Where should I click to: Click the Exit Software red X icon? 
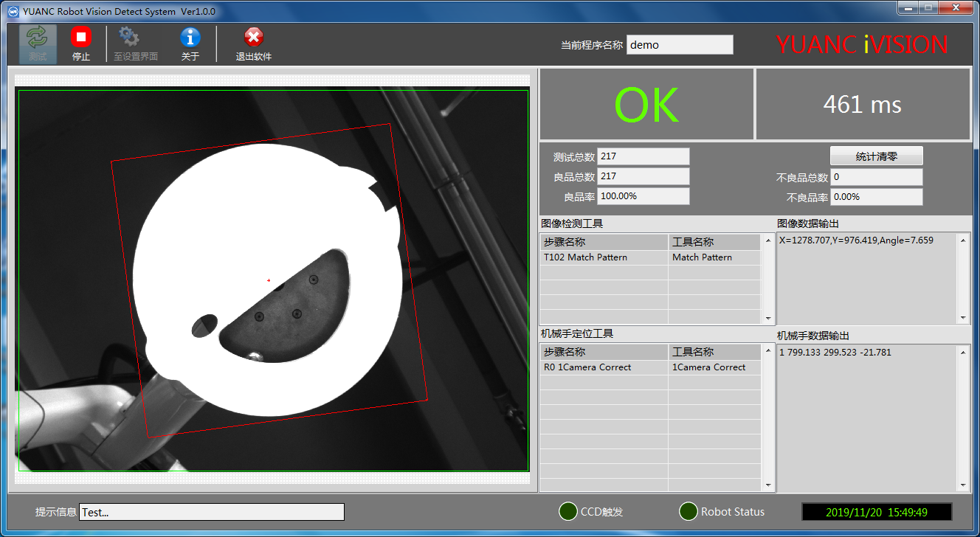pos(253,37)
